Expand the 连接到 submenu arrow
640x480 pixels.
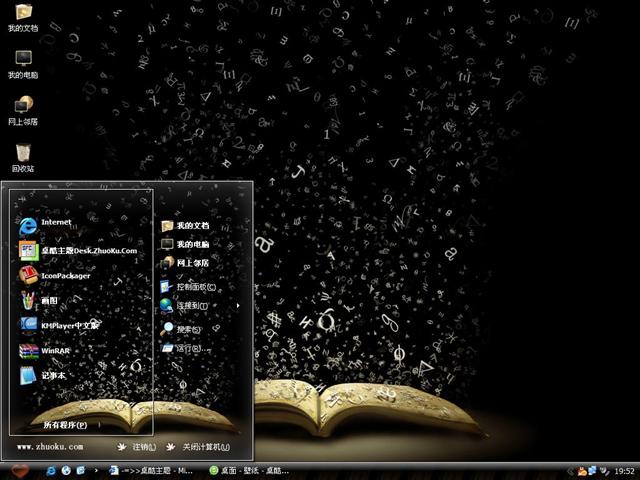point(238,305)
